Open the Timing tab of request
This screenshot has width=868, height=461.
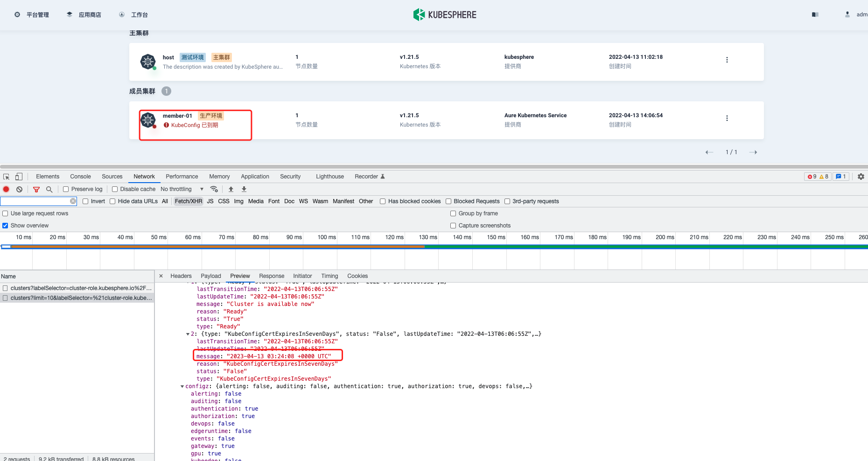click(x=329, y=276)
